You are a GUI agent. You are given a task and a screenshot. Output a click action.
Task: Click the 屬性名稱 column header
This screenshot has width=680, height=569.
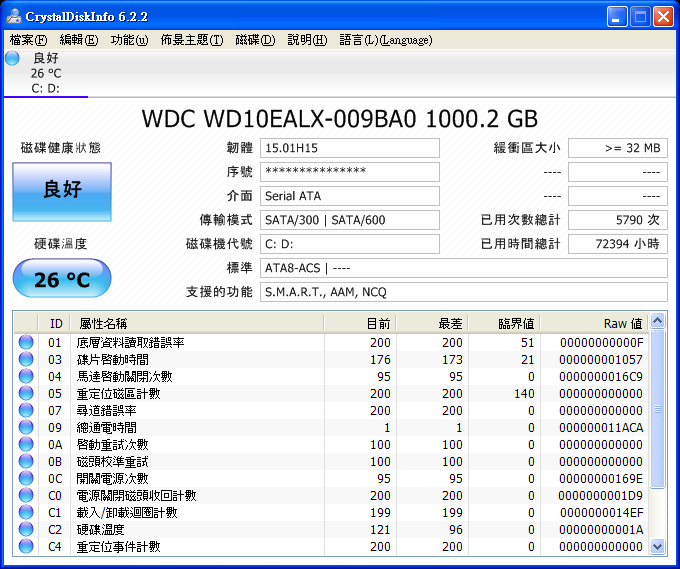pyautogui.click(x=197, y=324)
